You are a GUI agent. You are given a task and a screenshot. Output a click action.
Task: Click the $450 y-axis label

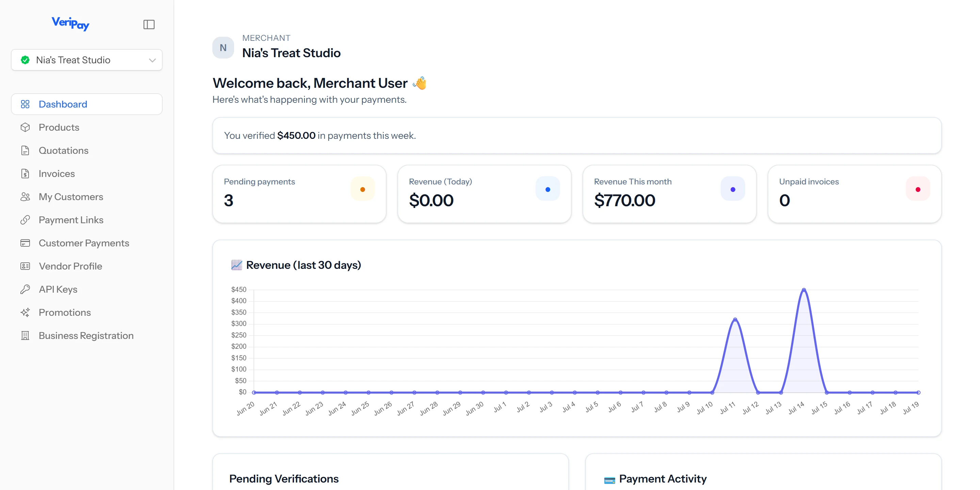pos(239,290)
